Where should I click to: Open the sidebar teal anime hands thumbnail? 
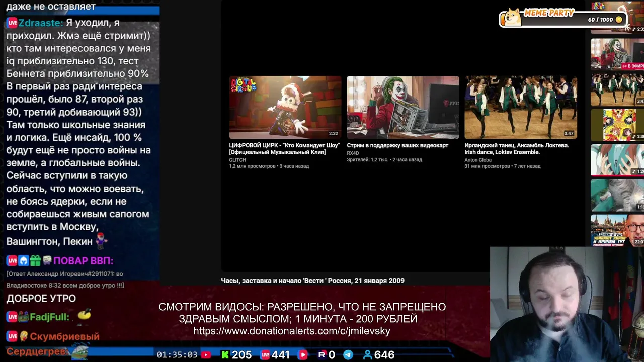[617, 160]
